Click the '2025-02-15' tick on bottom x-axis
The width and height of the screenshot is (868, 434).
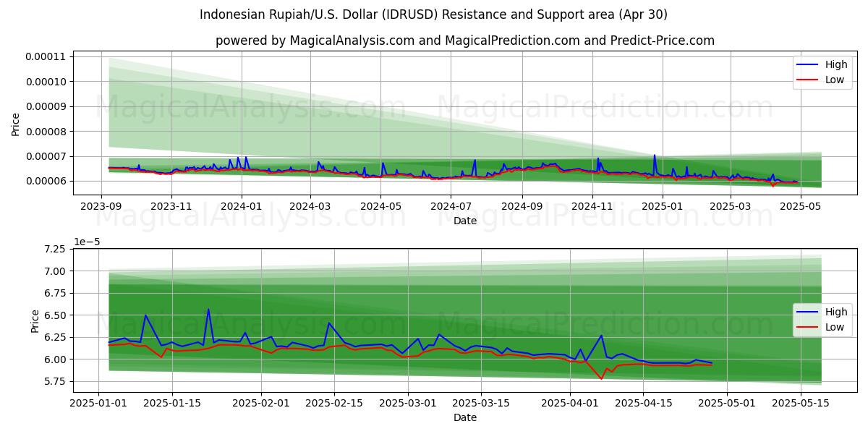point(334,403)
